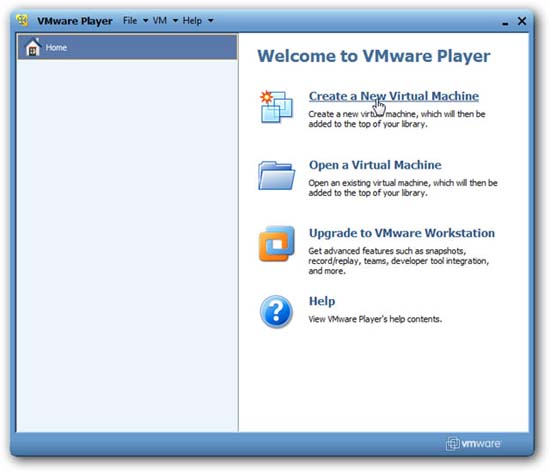Click the 'Get advanced features such as snapshots' description

pos(398,261)
